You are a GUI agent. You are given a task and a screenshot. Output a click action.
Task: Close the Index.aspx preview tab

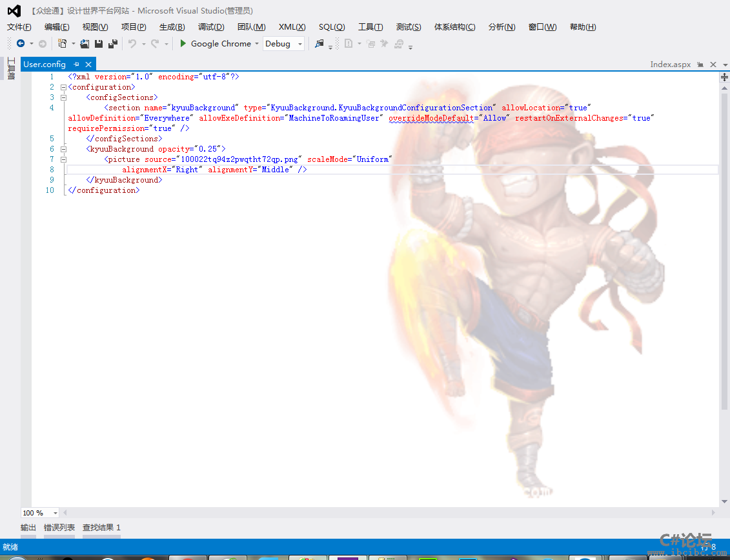tap(713, 65)
